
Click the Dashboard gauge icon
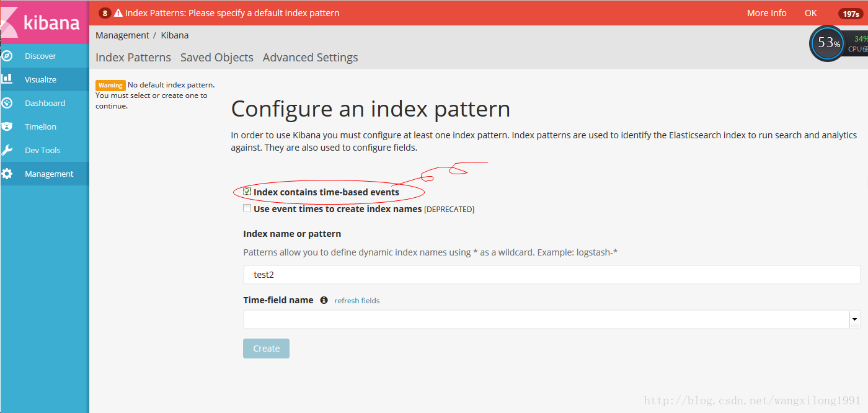(7, 103)
